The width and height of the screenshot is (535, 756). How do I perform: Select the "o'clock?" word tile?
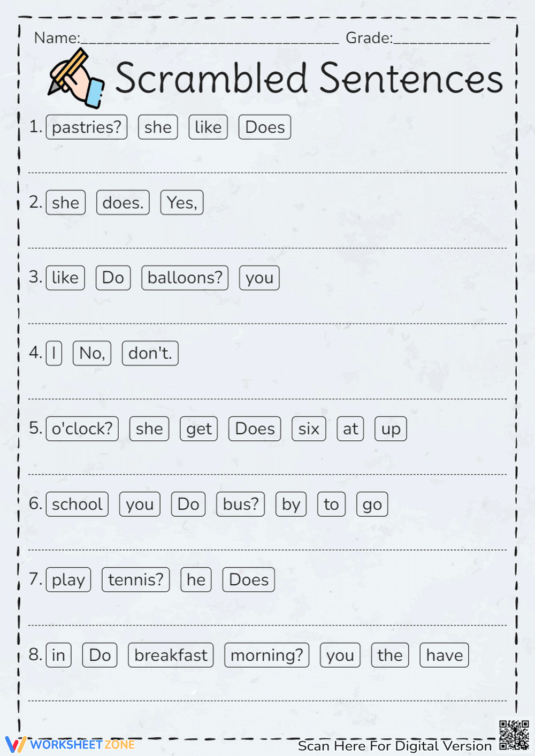click(82, 429)
